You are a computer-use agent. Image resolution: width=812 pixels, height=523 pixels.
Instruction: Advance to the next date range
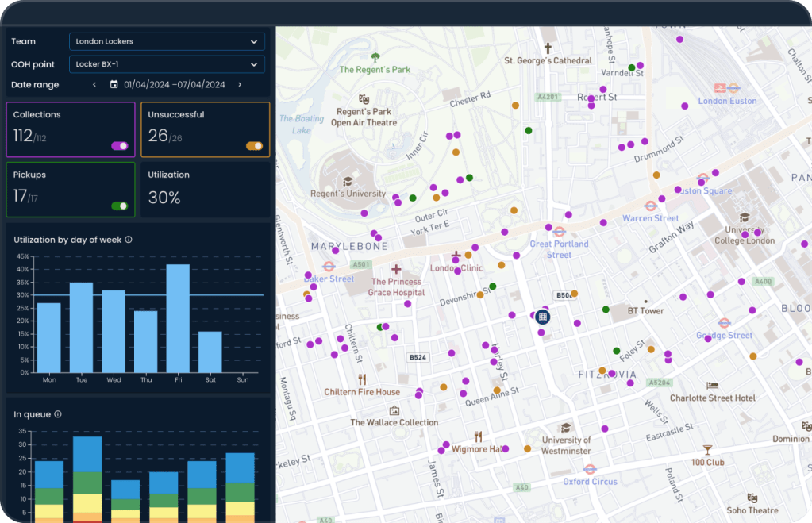tap(240, 84)
